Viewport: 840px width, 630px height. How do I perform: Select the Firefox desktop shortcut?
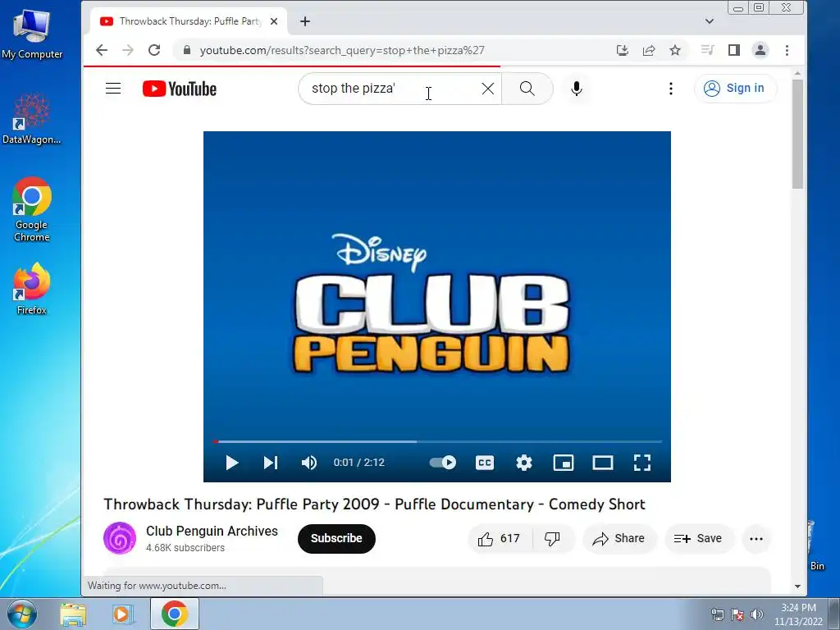pos(32,288)
